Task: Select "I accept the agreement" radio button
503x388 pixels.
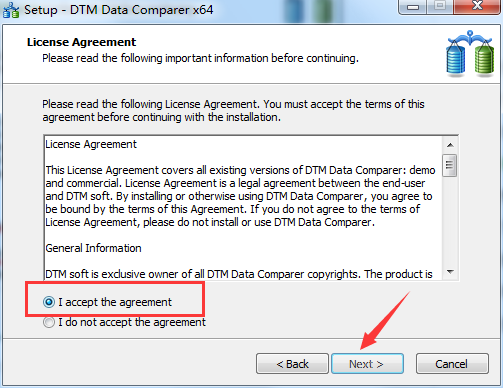Action: pyautogui.click(x=49, y=302)
